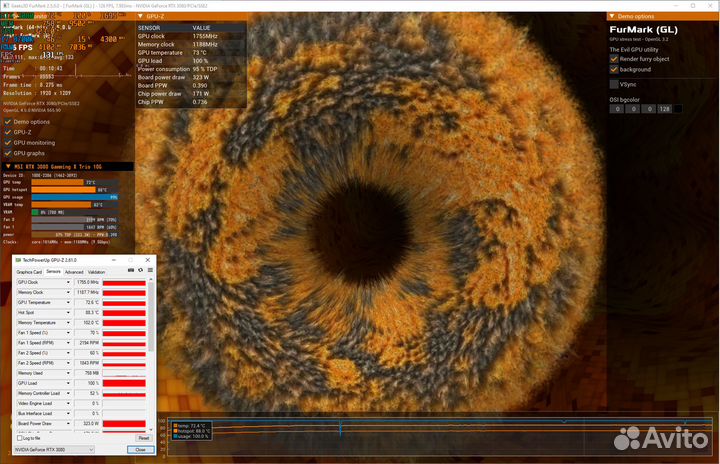The height and width of the screenshot is (464, 720).
Task: Uncheck the background checkbox
Action: click(614, 69)
